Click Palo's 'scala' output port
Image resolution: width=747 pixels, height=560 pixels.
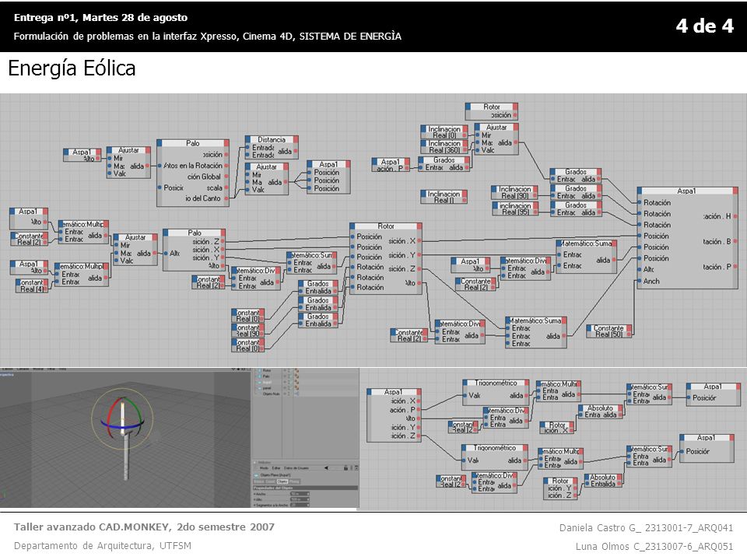(226, 187)
